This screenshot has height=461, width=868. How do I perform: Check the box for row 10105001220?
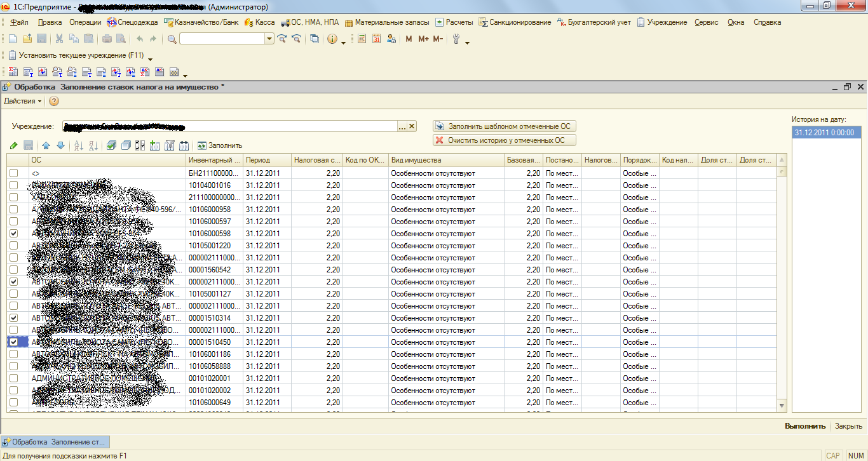(x=13, y=246)
